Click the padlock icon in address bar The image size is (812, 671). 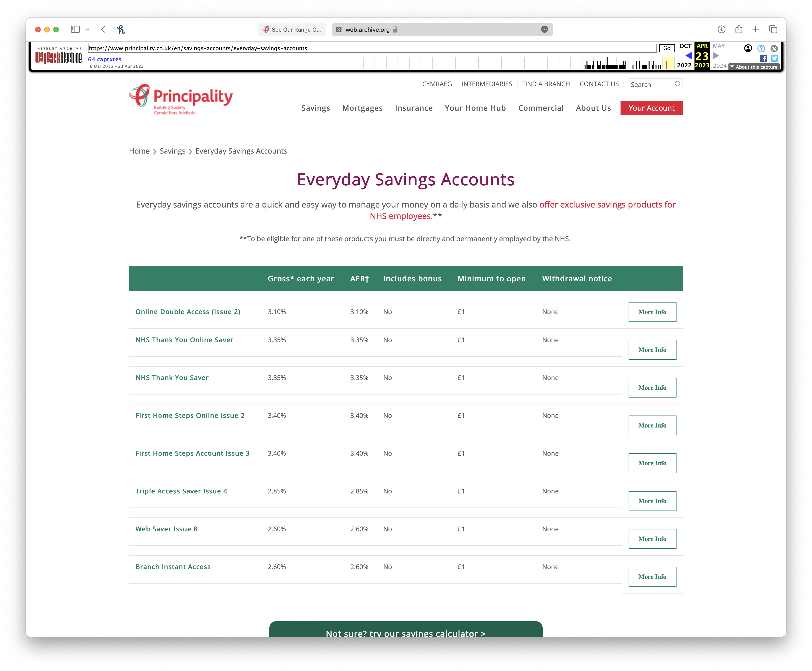(395, 29)
